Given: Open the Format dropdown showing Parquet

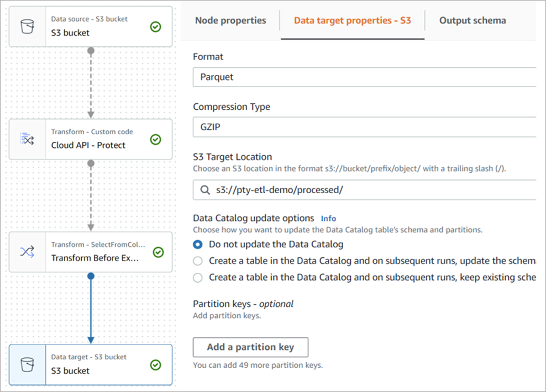Looking at the screenshot, I should click(365, 77).
